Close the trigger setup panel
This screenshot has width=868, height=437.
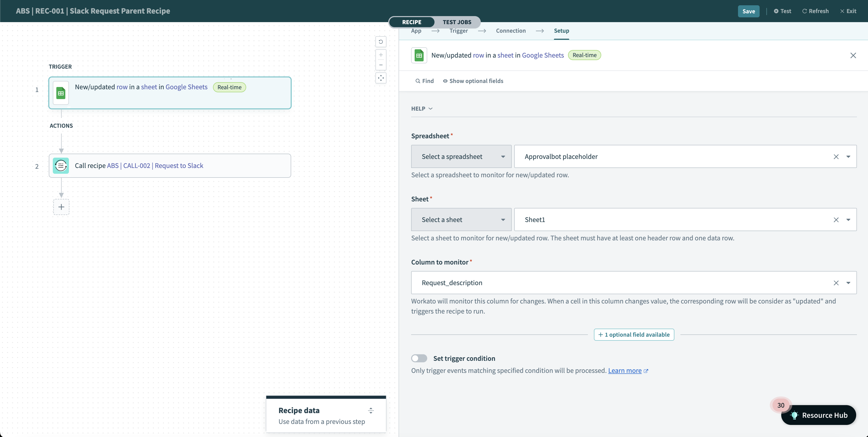pos(853,55)
